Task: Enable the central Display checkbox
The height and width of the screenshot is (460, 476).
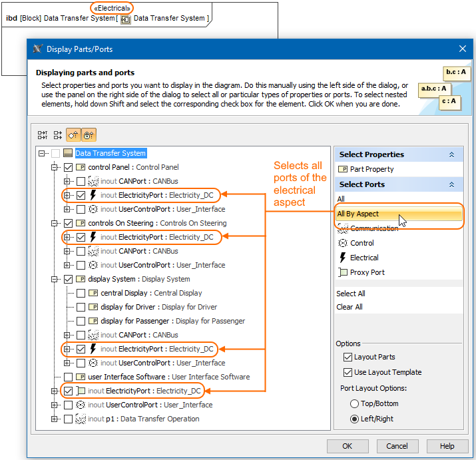Action: [81, 293]
